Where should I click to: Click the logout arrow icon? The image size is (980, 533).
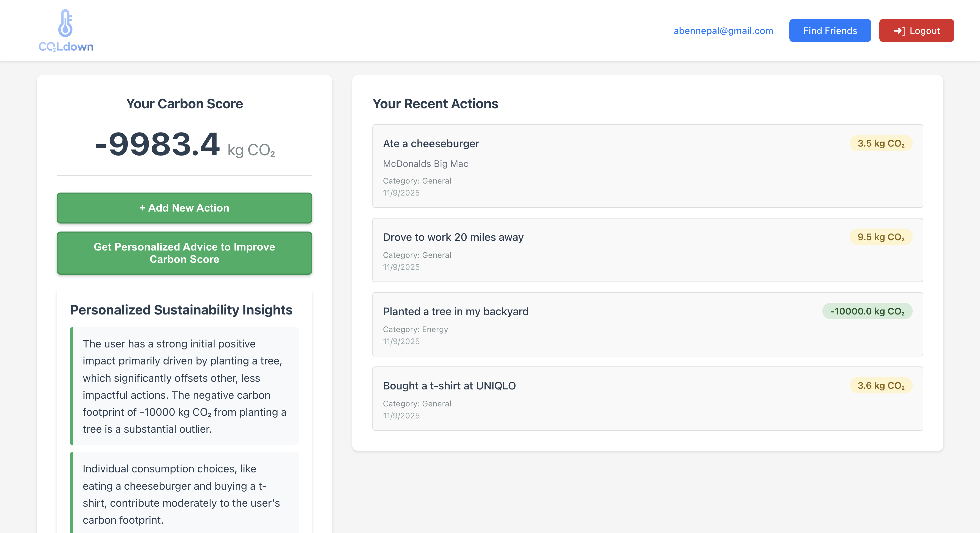click(899, 31)
